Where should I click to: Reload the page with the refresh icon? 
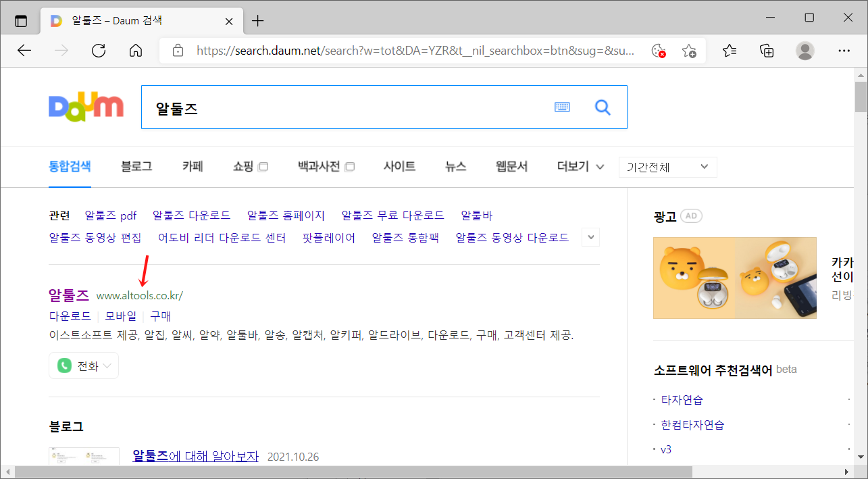99,51
